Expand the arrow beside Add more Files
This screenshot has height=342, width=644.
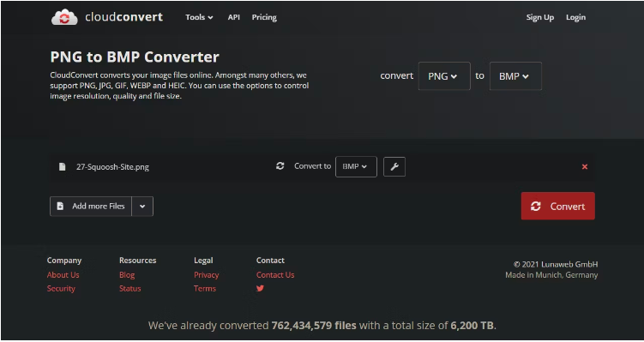pos(142,206)
